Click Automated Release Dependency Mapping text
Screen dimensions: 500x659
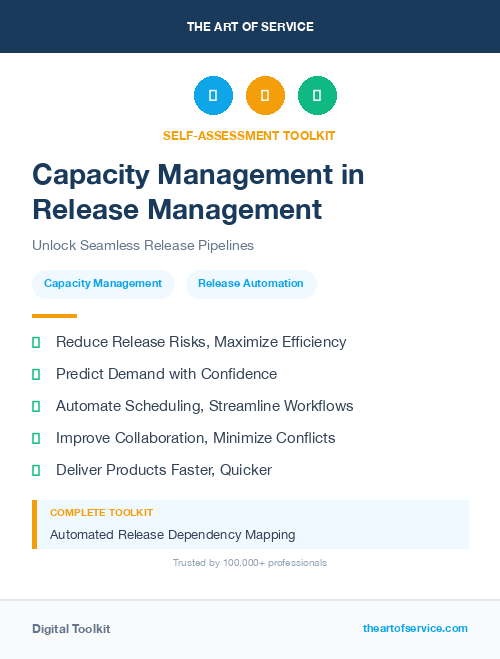[x=173, y=535]
